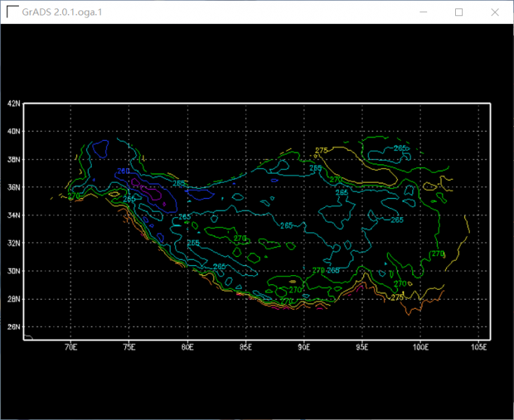Click the 80E longitude tick label
This screenshot has width=514, height=420.
pos(187,346)
